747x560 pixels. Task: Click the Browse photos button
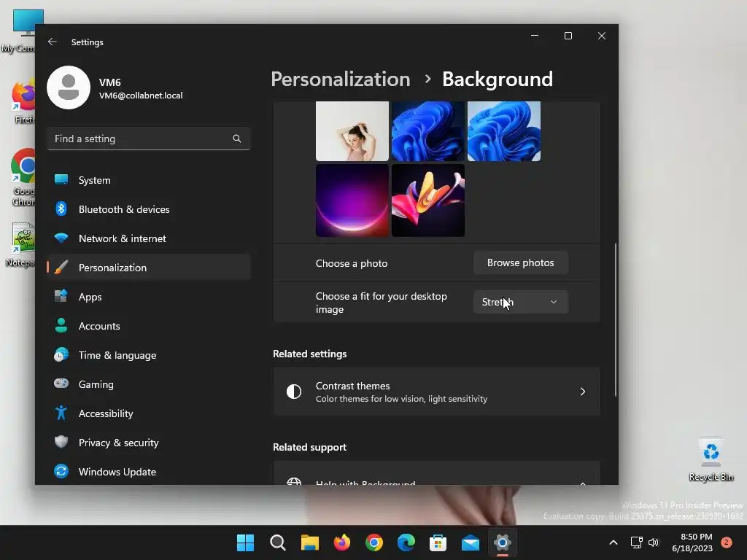[x=521, y=262]
